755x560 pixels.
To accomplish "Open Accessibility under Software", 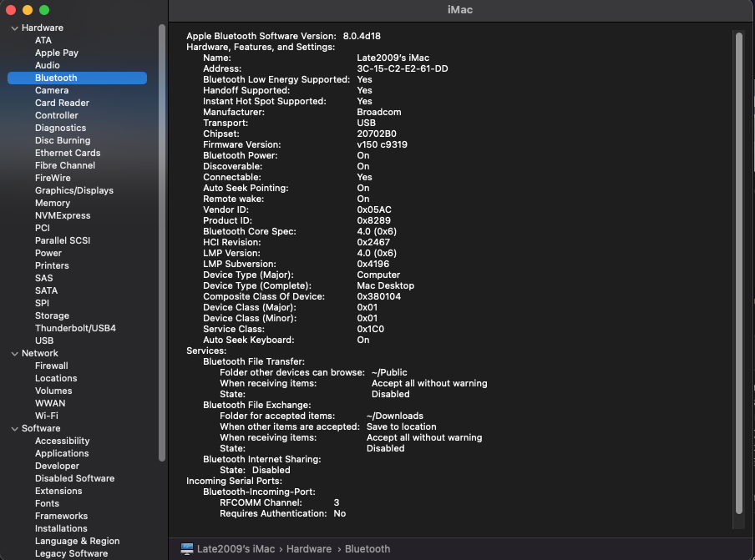I will pyautogui.click(x=62, y=441).
